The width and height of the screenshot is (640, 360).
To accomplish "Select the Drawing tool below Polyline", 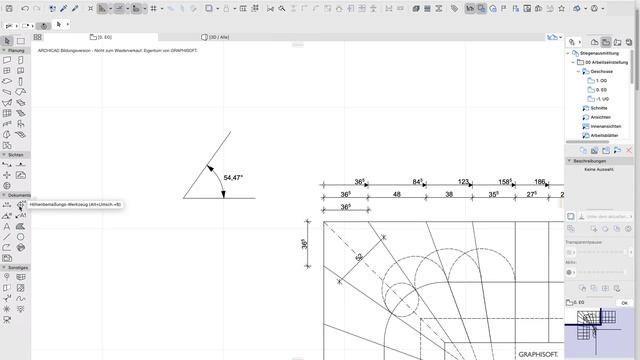I will (7, 258).
